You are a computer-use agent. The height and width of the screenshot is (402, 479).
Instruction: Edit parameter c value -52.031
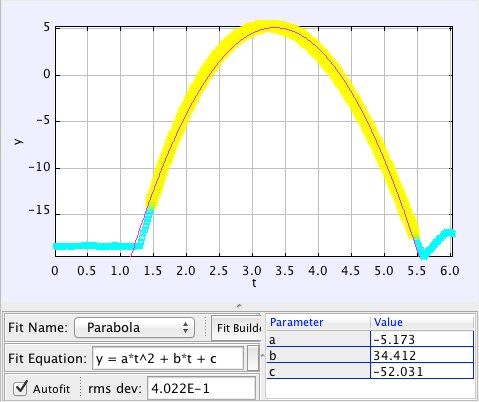point(422,371)
